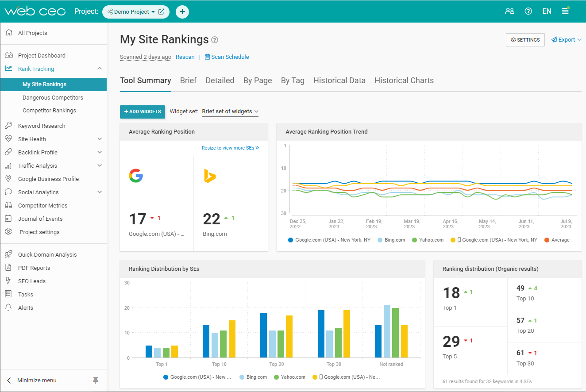The width and height of the screenshot is (586, 392).
Task: Open the Scan Schedule link
Action: click(227, 57)
